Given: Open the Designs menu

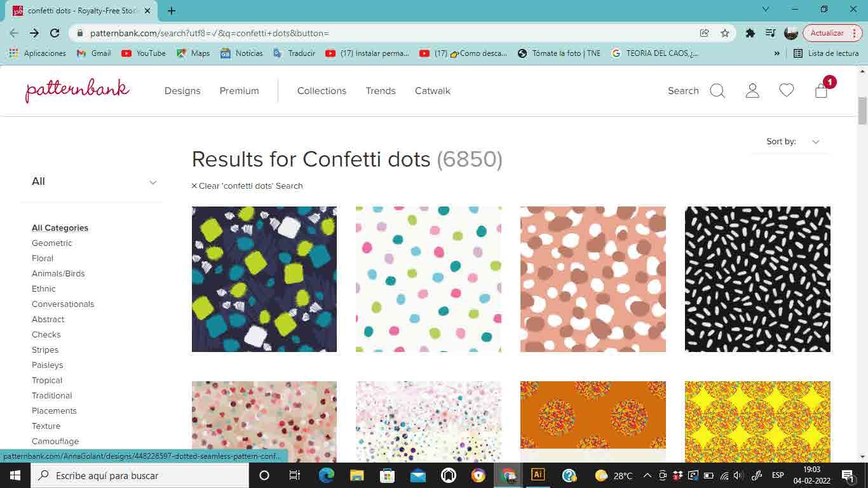Looking at the screenshot, I should coord(182,91).
